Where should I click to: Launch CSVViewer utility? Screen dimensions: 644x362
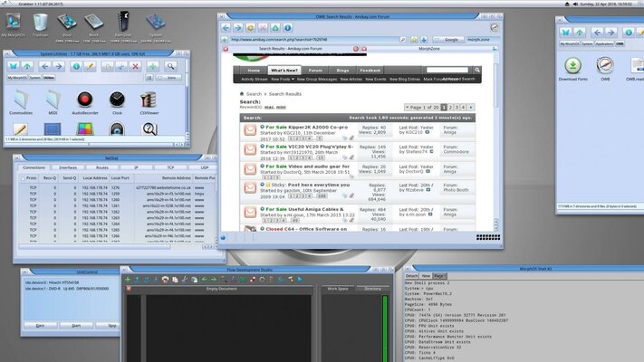[x=149, y=100]
